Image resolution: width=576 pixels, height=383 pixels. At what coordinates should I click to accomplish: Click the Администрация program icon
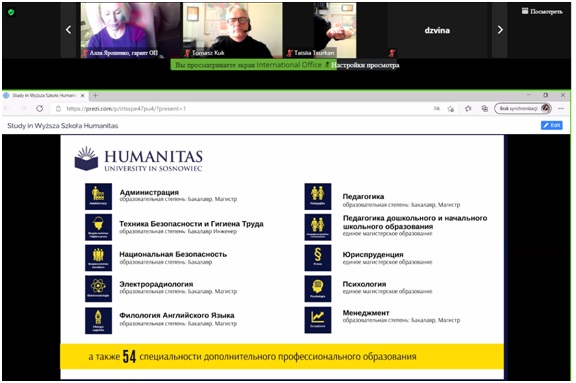[x=98, y=196]
